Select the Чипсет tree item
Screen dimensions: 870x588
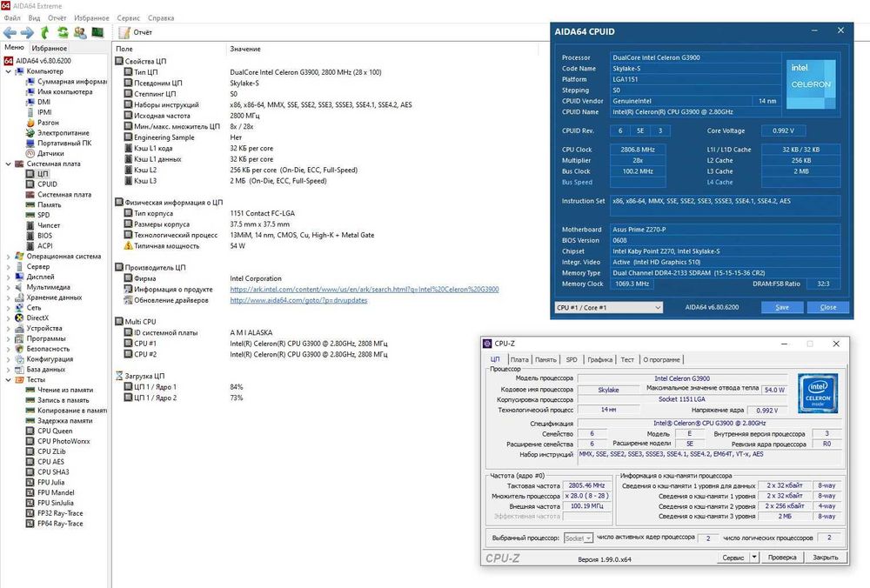(x=48, y=225)
